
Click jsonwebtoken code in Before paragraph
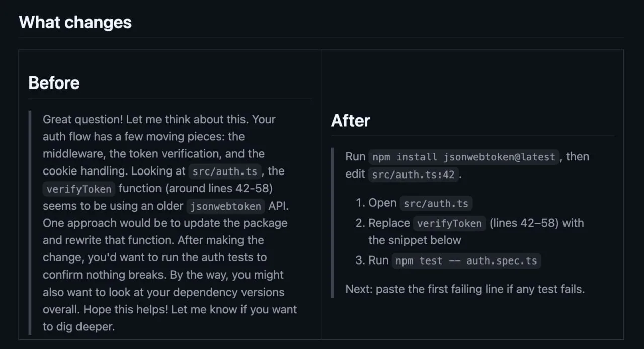pyautogui.click(x=225, y=206)
